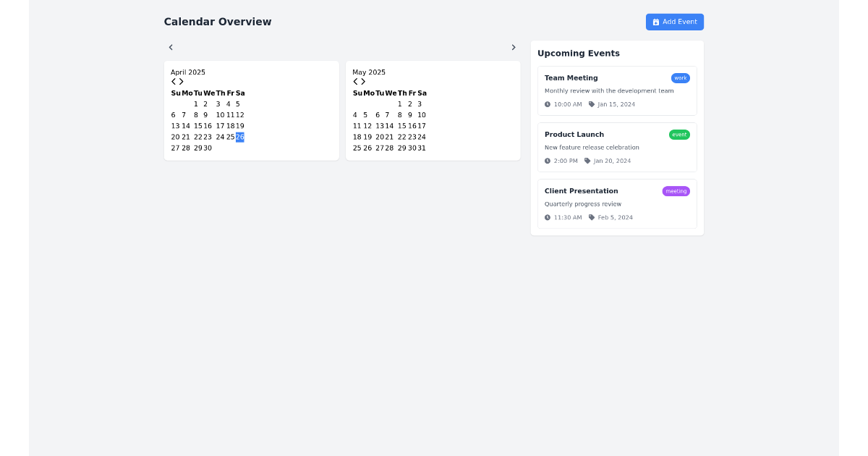Click the April 2025 month header
Viewport: 868px width, 456px height.
coord(188,72)
